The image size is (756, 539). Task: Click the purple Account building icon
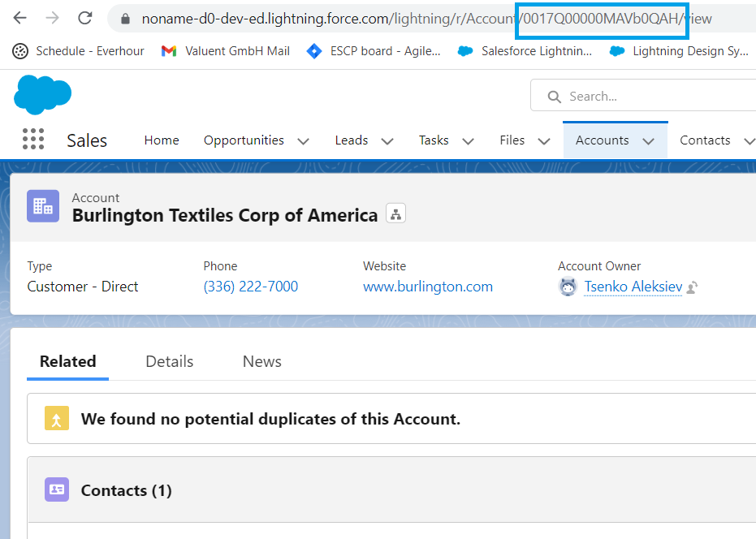43,206
